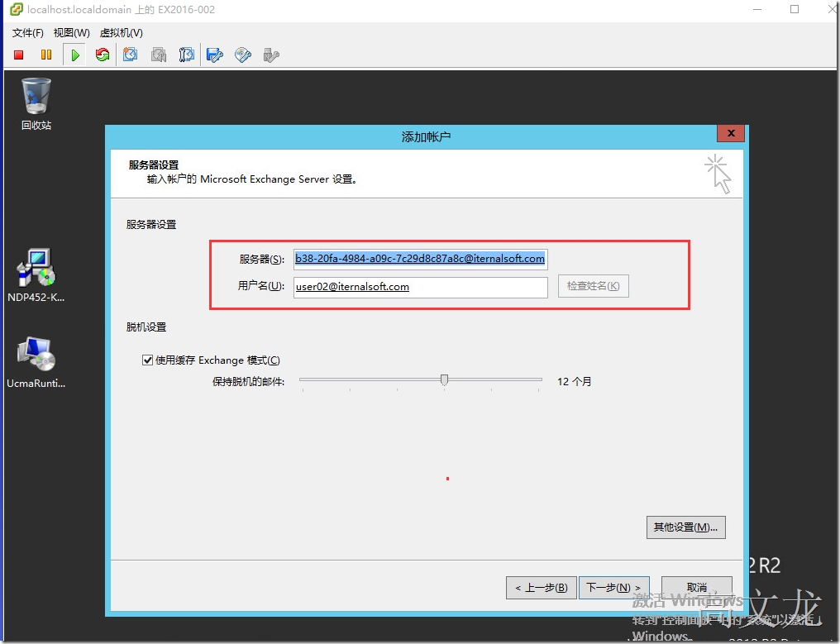Click the green Play VM icon
Viewport: 840px width, 644px height.
(x=75, y=55)
